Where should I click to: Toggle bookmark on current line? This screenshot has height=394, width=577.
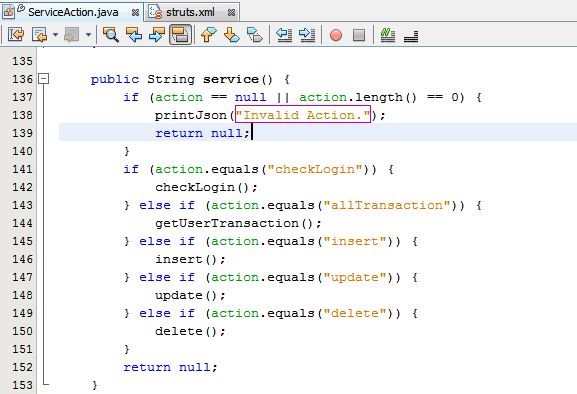(255, 35)
